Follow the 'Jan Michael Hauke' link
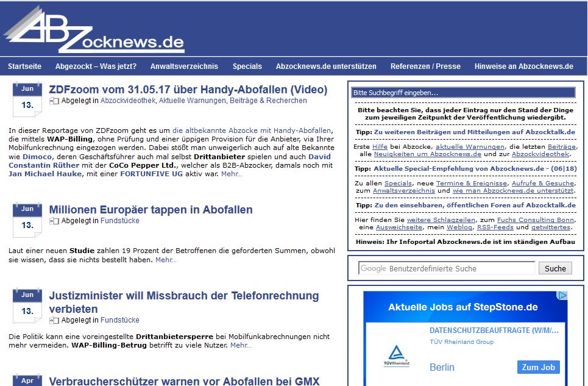The image size is (588, 386). [45, 174]
